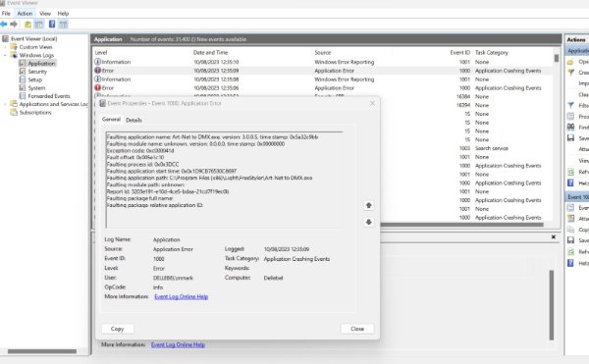This screenshot has width=589, height=364.
Task: Open the Action menu
Action: click(25, 13)
